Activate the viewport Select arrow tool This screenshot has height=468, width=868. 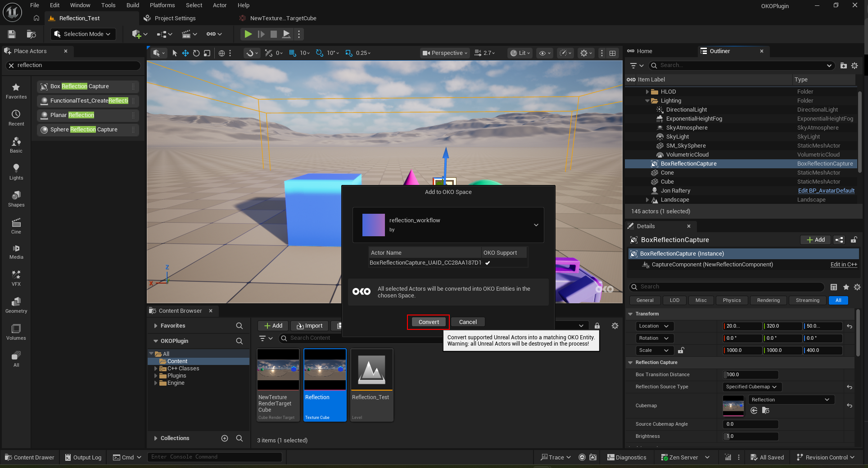click(x=175, y=53)
